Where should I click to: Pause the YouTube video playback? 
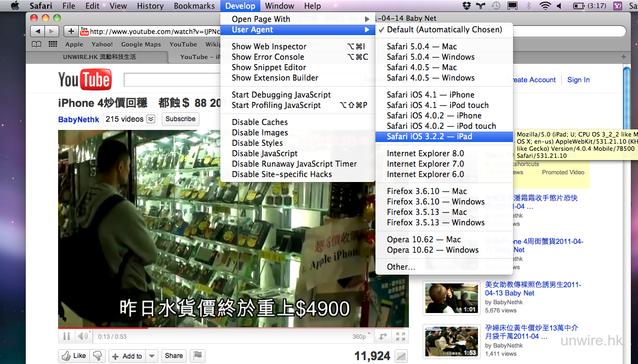(x=66, y=336)
